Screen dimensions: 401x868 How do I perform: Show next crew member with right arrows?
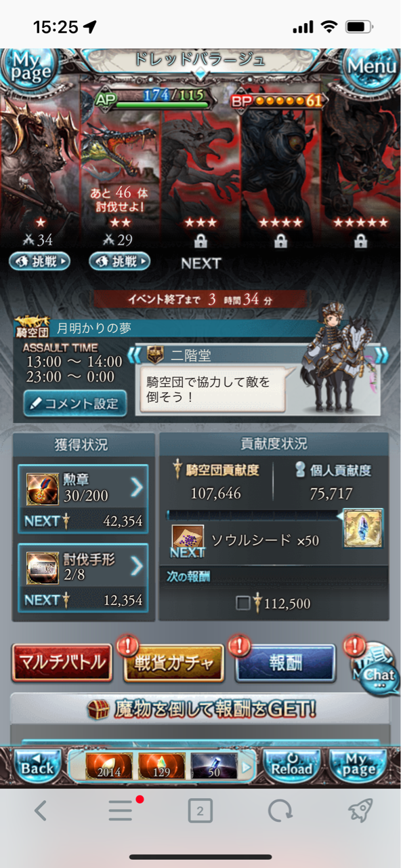[383, 355]
